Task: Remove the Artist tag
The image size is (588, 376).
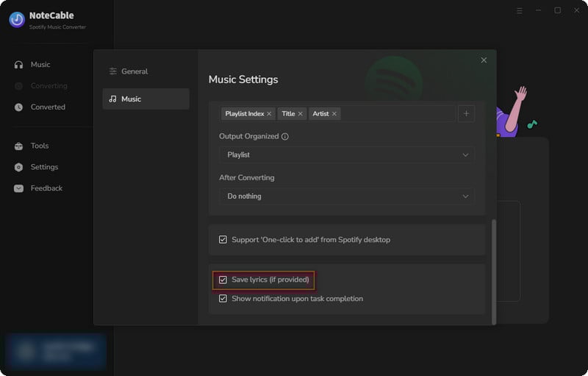Action: [334, 114]
